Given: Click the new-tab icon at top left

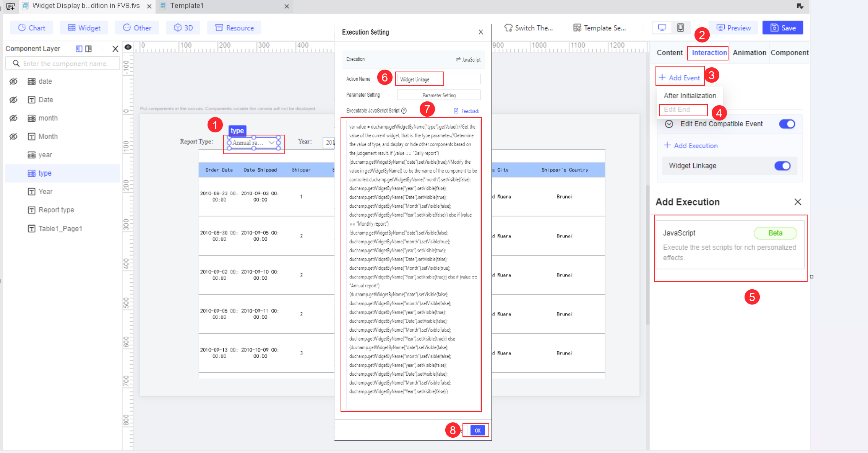Looking at the screenshot, I should [x=10, y=6].
